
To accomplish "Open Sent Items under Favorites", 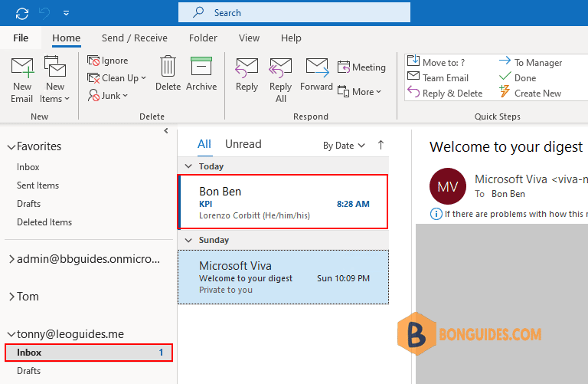I will [38, 185].
